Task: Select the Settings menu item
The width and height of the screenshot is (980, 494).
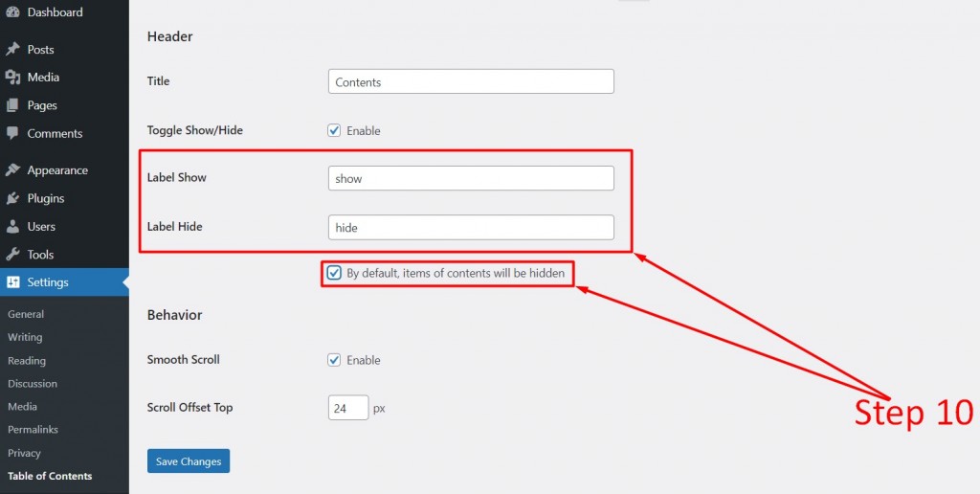Action: (64, 282)
